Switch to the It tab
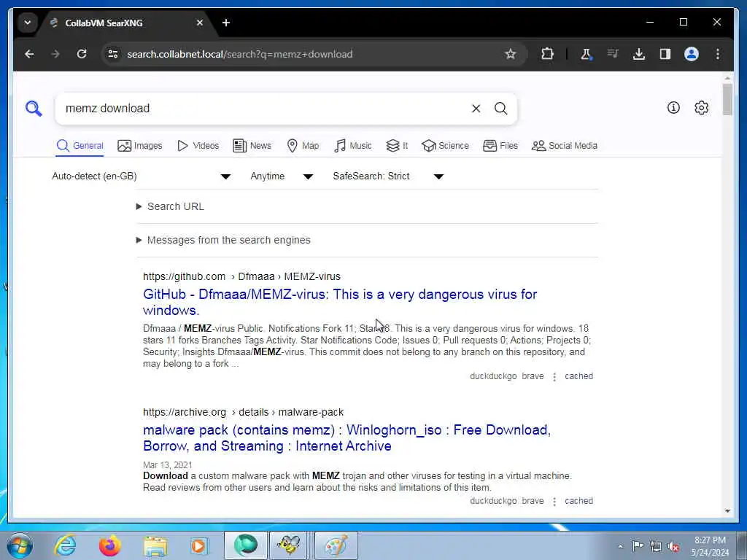 point(396,146)
